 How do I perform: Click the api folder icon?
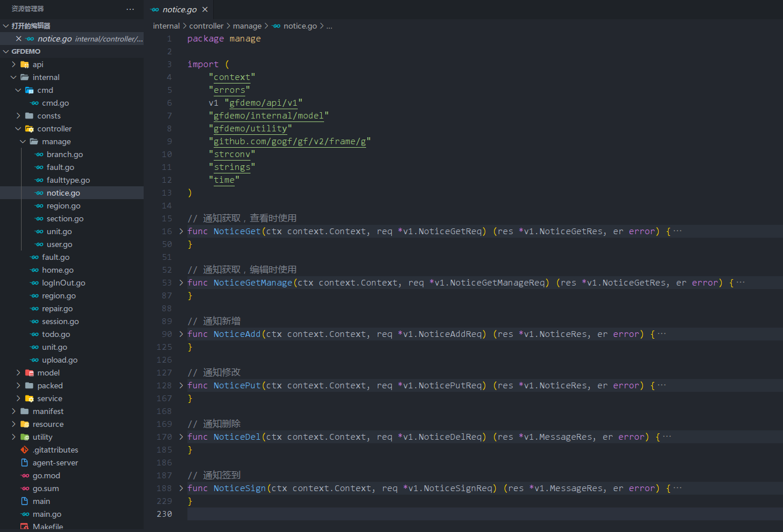click(x=25, y=64)
